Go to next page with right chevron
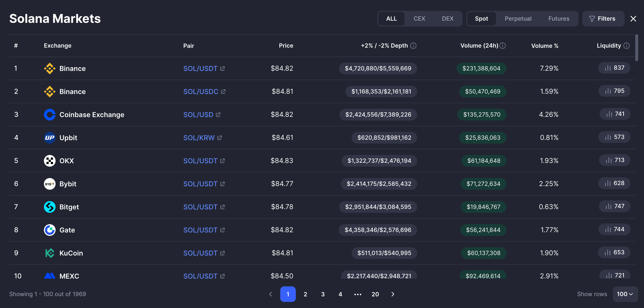644x308 pixels. [393, 294]
